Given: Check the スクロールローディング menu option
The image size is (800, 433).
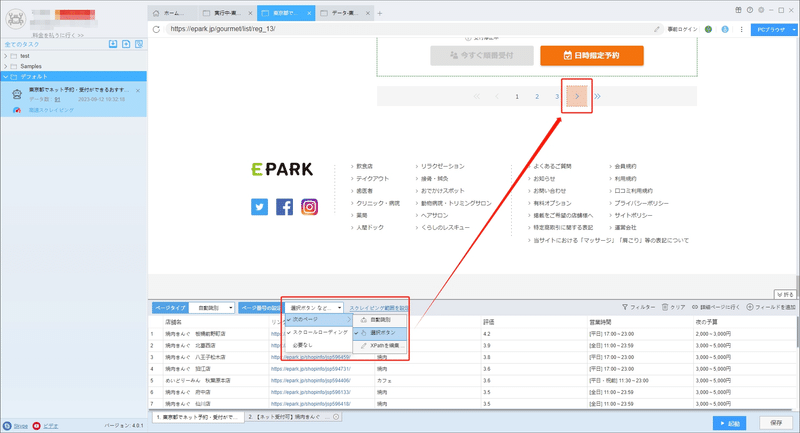Looking at the screenshot, I should pyautogui.click(x=319, y=332).
